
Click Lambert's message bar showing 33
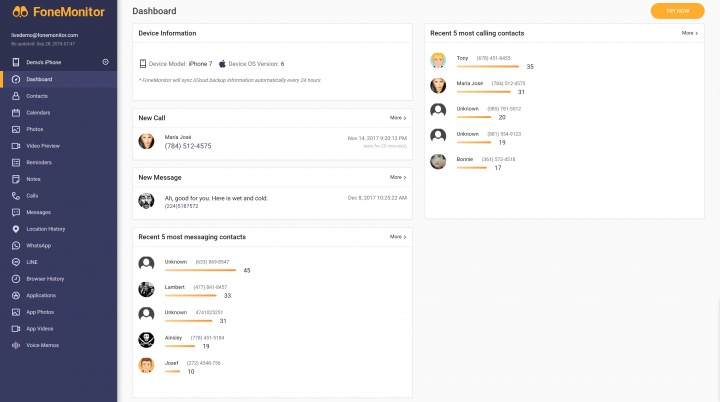click(191, 295)
